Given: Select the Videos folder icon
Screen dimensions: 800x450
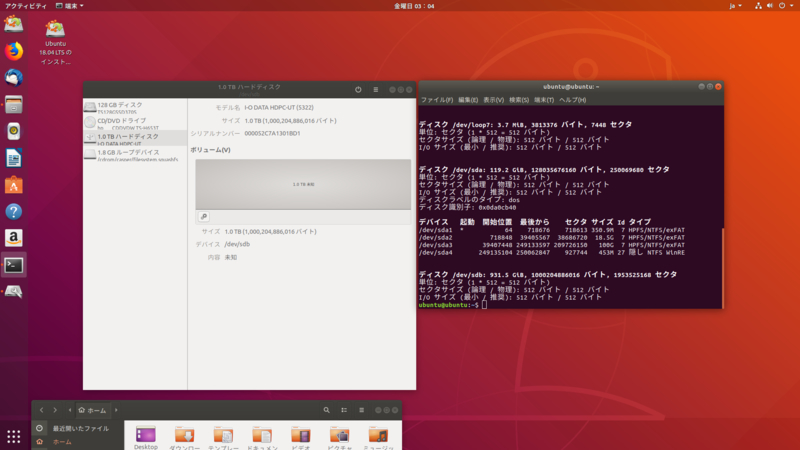Looking at the screenshot, I should click(x=301, y=438).
